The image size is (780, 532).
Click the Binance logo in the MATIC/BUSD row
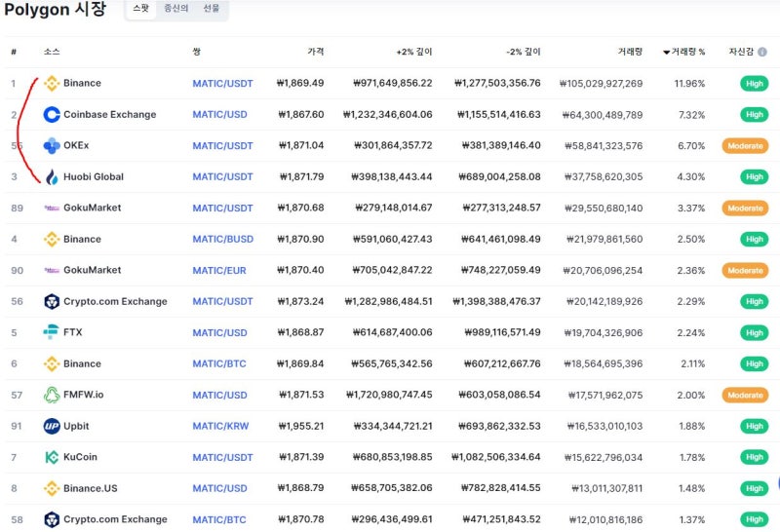52,239
